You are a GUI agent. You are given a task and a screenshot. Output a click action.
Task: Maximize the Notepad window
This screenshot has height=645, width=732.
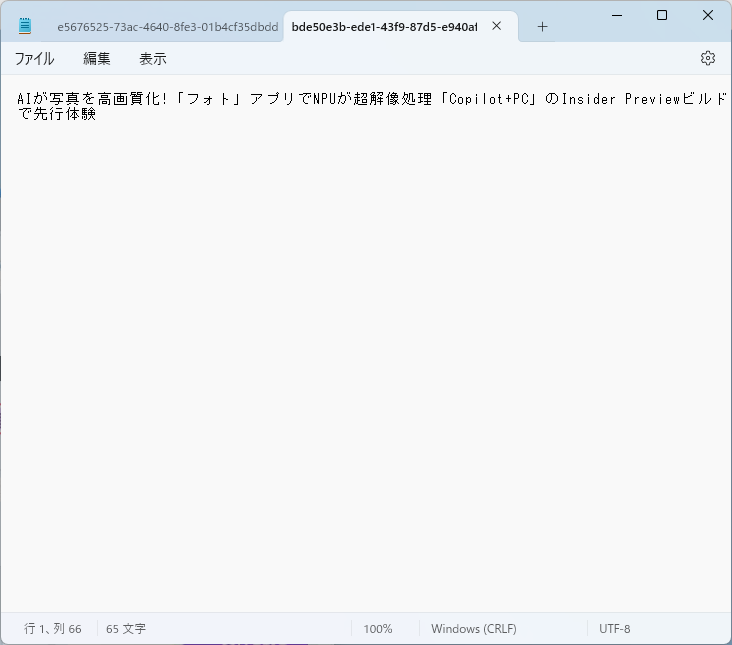coord(662,15)
